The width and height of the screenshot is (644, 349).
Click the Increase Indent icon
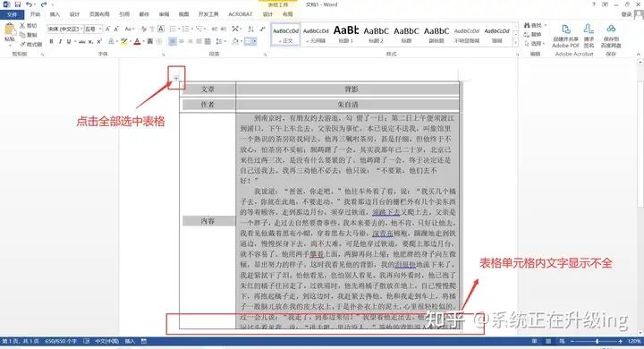click(x=223, y=29)
